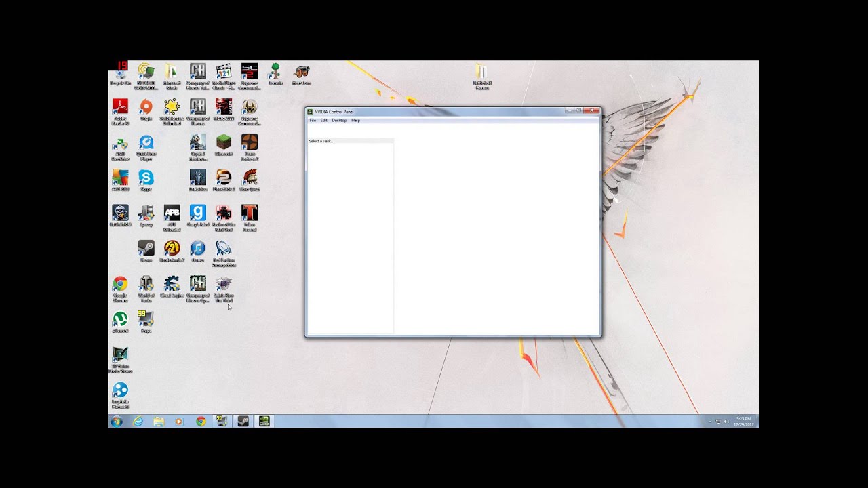Screen dimensions: 868x488
Task: Select the Crysis 2 desktop shortcut
Action: click(197, 147)
